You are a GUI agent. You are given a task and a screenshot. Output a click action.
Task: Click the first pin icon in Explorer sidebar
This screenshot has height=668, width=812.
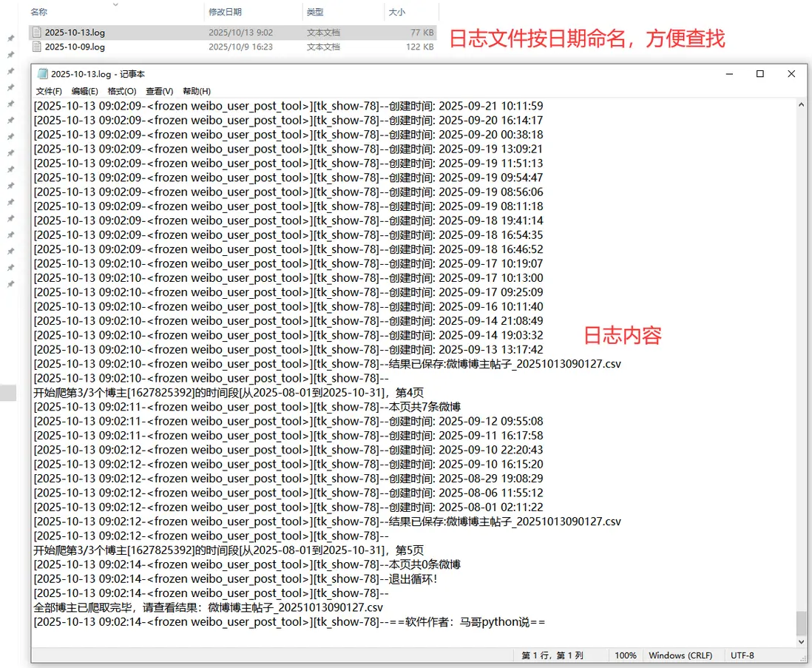click(10, 38)
